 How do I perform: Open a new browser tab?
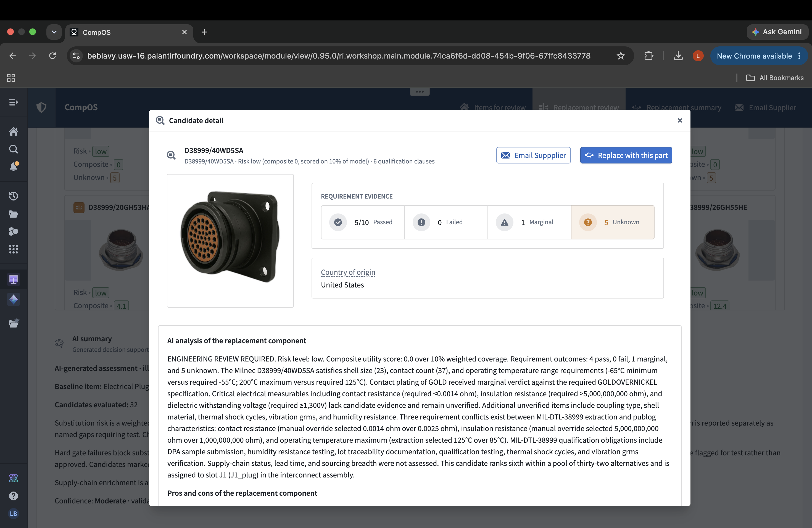[204, 32]
